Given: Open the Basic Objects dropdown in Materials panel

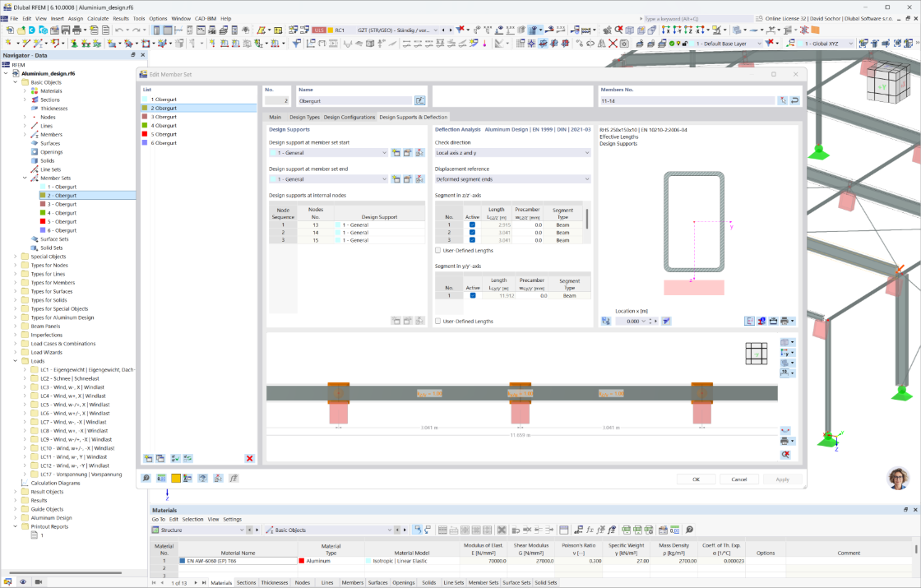Looking at the screenshot, I should [389, 530].
